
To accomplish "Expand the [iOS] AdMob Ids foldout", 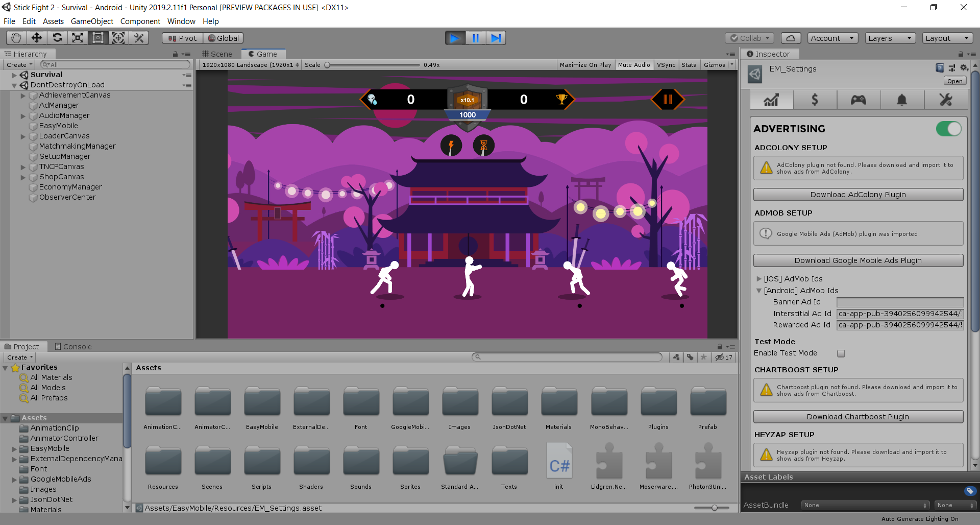I will click(759, 279).
